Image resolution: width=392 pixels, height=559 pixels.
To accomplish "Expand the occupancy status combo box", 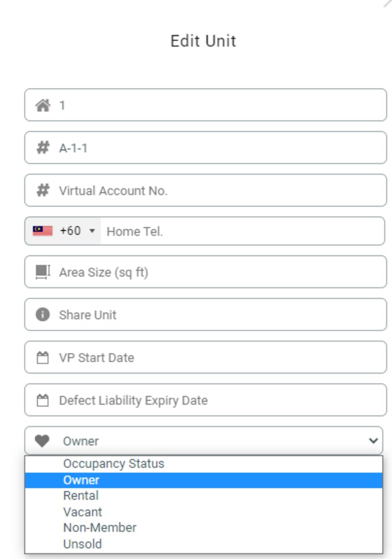I will (x=207, y=442).
